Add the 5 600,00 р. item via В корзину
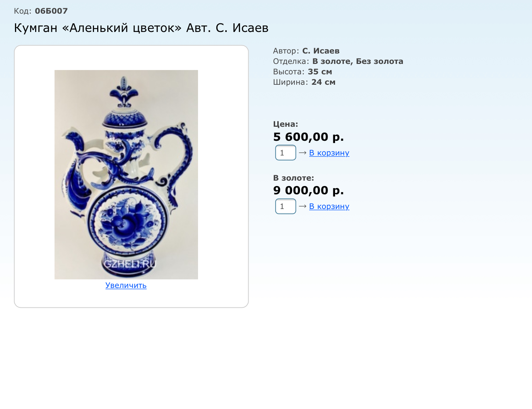 329,153
